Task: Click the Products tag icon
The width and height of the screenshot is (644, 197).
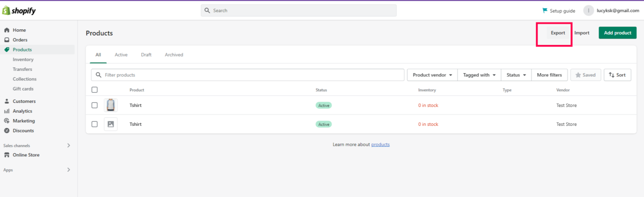Action: click(x=7, y=50)
